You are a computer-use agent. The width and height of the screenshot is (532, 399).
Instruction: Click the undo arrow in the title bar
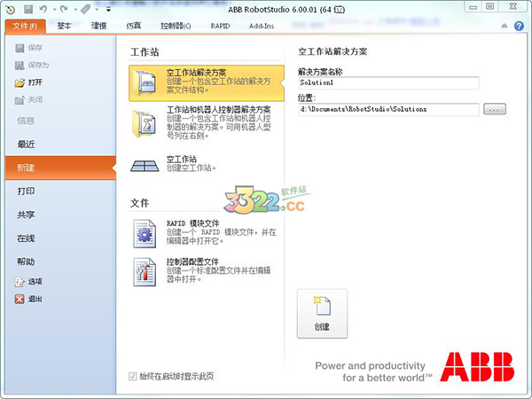(x=43, y=9)
